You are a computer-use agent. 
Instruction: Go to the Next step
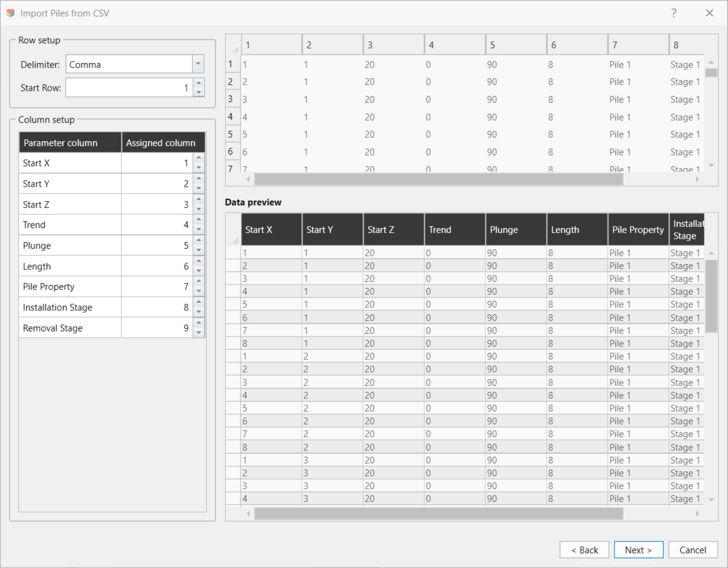(638, 550)
